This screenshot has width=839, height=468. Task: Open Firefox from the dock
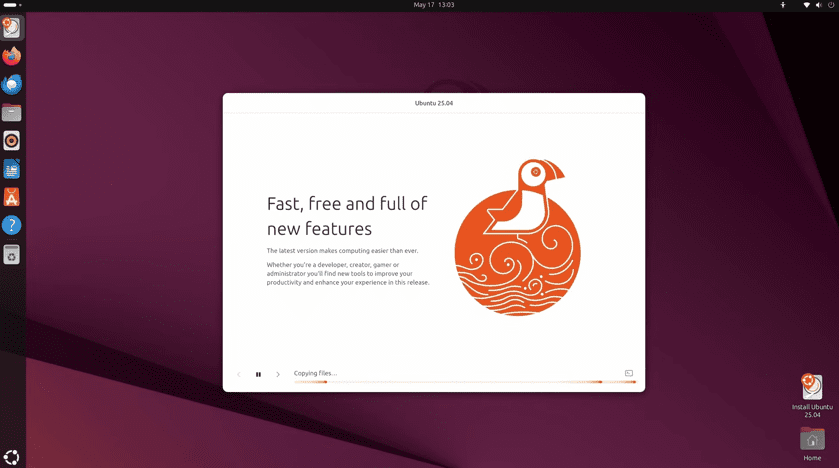tap(12, 57)
